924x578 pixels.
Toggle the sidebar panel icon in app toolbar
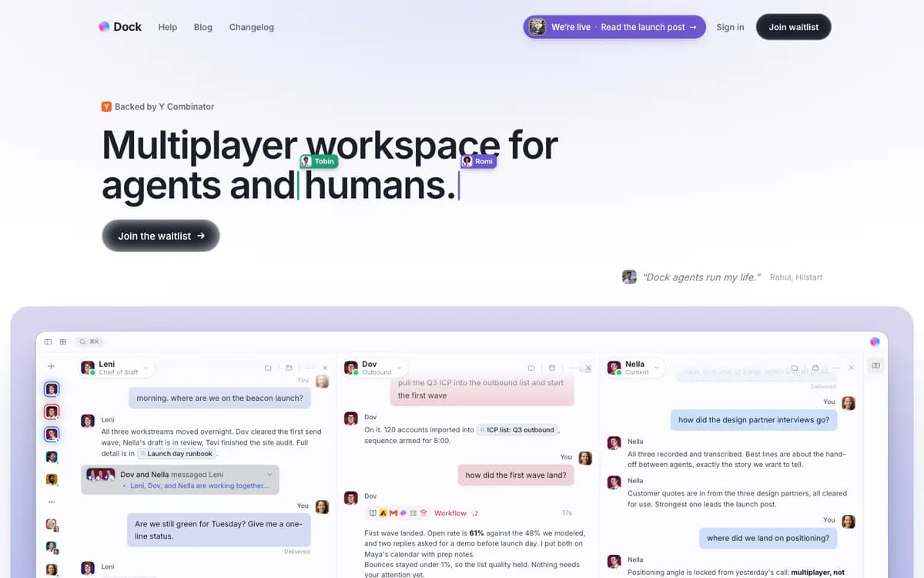48,341
